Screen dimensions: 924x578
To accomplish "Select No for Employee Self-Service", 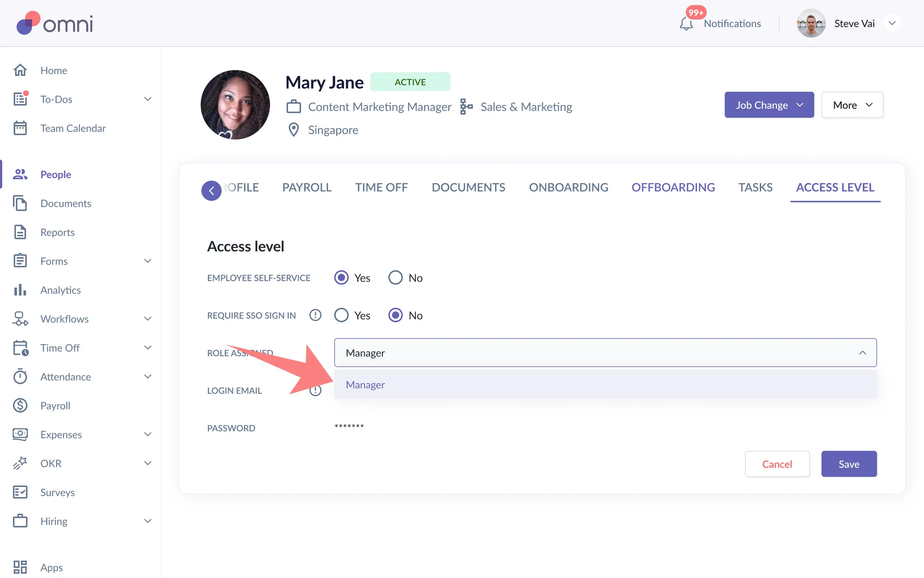I will tap(396, 278).
